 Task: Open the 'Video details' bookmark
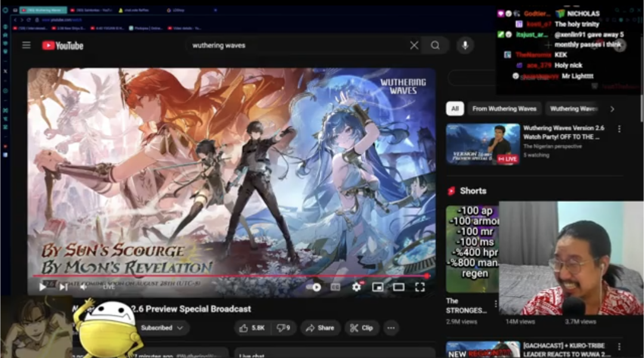click(x=185, y=29)
